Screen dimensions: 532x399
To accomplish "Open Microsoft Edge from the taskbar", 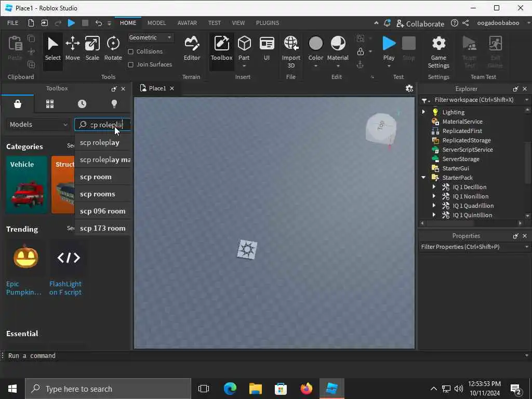I will coord(230,389).
